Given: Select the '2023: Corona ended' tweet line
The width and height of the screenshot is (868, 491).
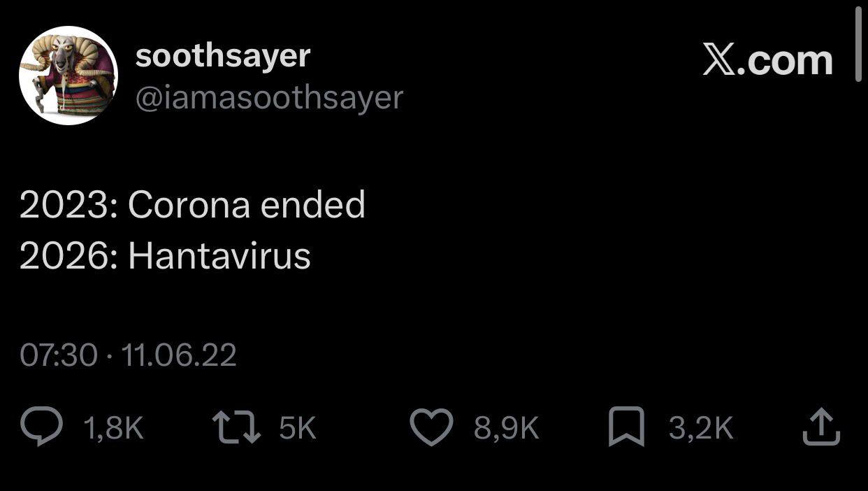Looking at the screenshot, I should click(x=193, y=205).
